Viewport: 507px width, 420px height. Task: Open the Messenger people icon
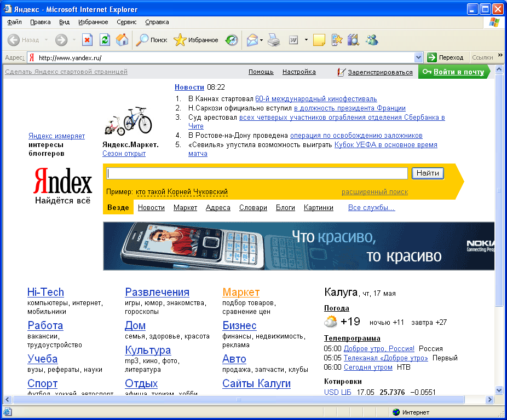pos(372,40)
